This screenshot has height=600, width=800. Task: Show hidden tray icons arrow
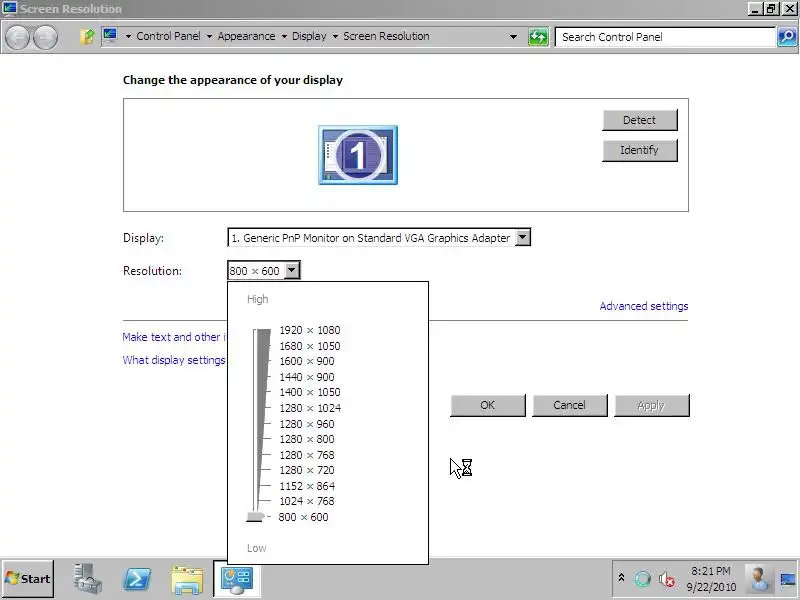coord(621,578)
